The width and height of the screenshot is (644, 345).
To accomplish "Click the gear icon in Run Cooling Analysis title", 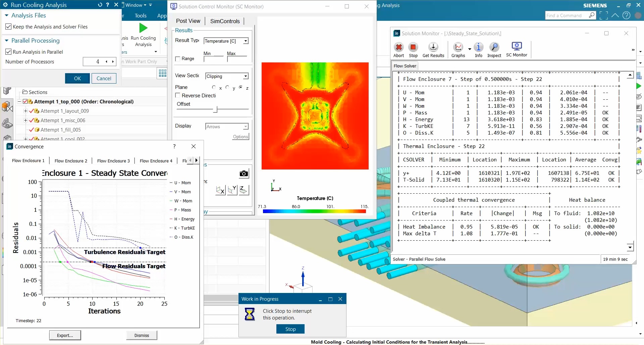I will 5,5.
